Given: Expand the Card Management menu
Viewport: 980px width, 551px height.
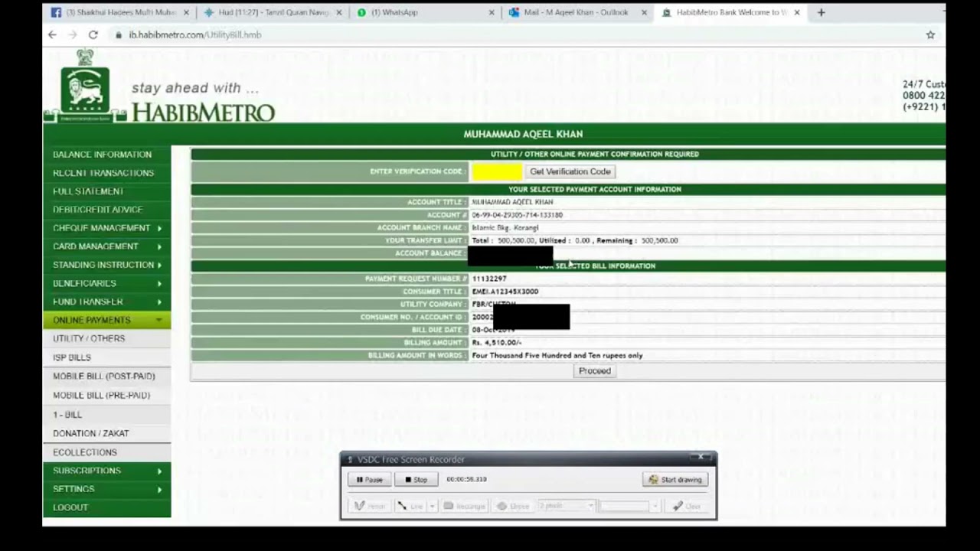Looking at the screenshot, I should pyautogui.click(x=106, y=246).
